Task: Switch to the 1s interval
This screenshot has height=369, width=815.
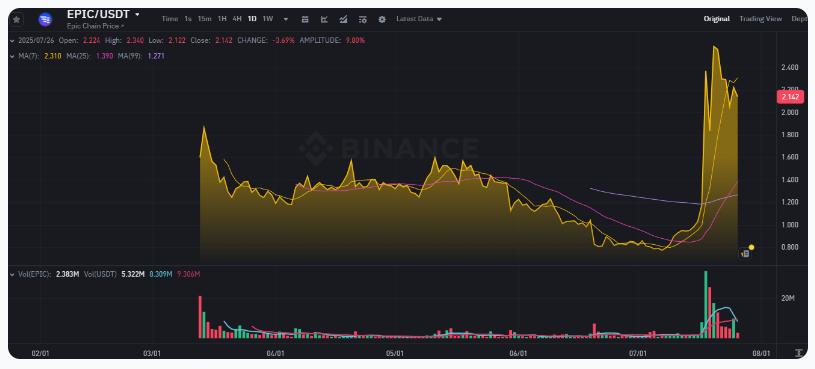Action: click(188, 19)
